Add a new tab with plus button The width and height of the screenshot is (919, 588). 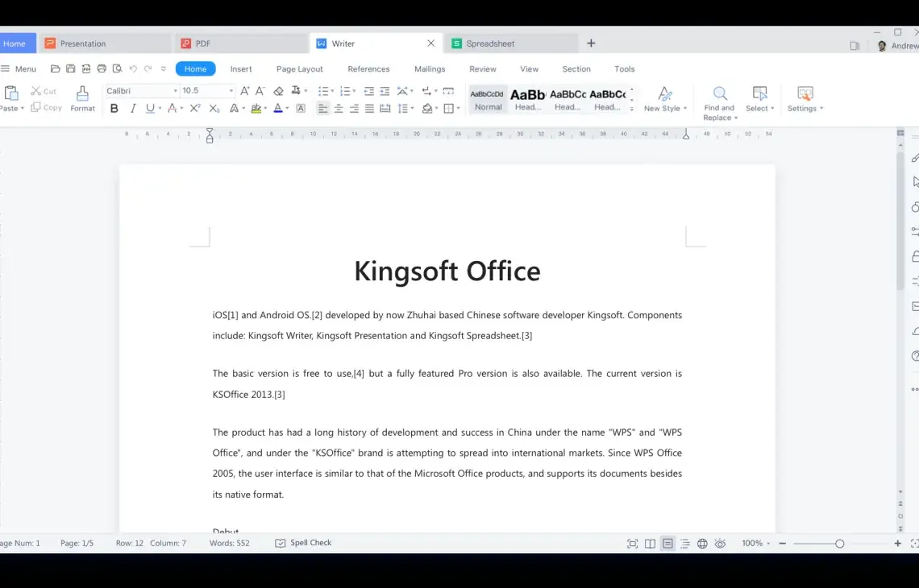point(591,43)
